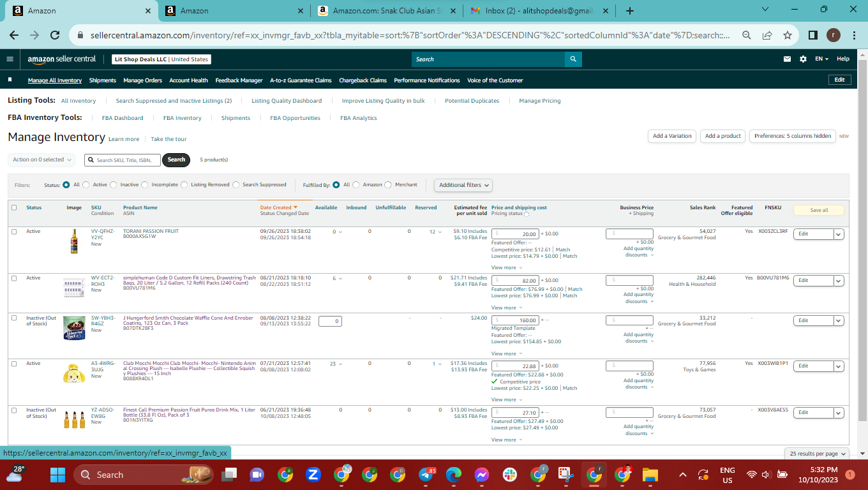Click the price field showing 82.00
Screen dimensions: 868x490
pos(515,281)
